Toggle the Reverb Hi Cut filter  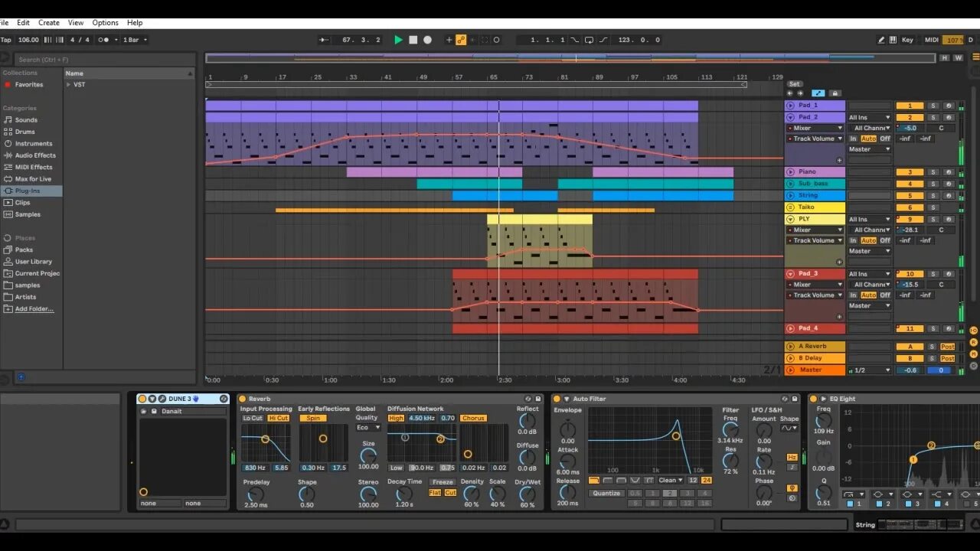point(279,419)
